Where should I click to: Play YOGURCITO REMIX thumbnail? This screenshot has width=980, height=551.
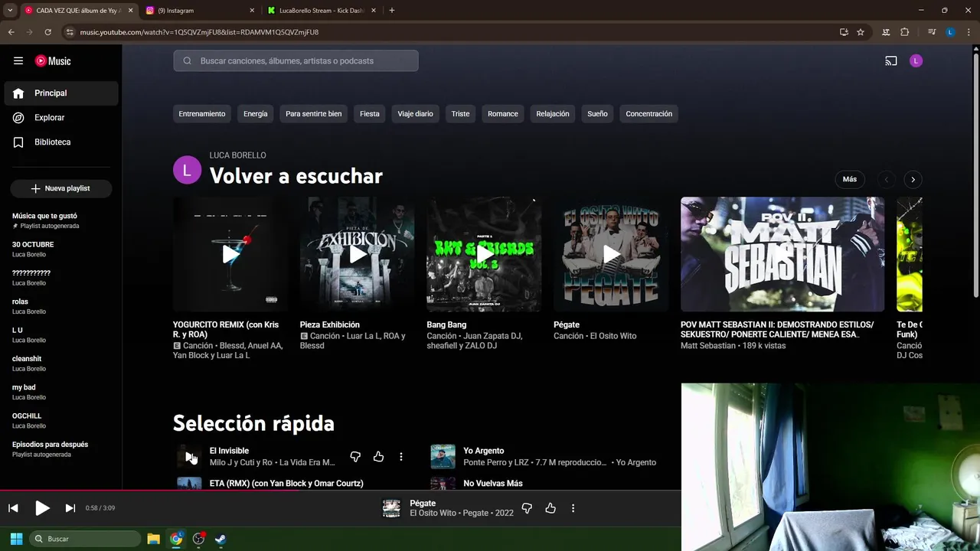230,254
